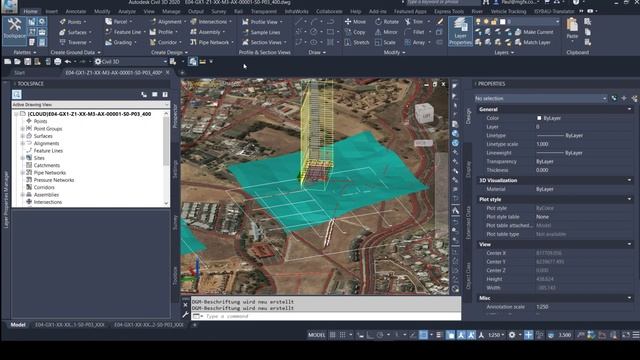Screen dimensions: 640x360
Task: Open the Layers panel flyout
Action: pos(504,52)
